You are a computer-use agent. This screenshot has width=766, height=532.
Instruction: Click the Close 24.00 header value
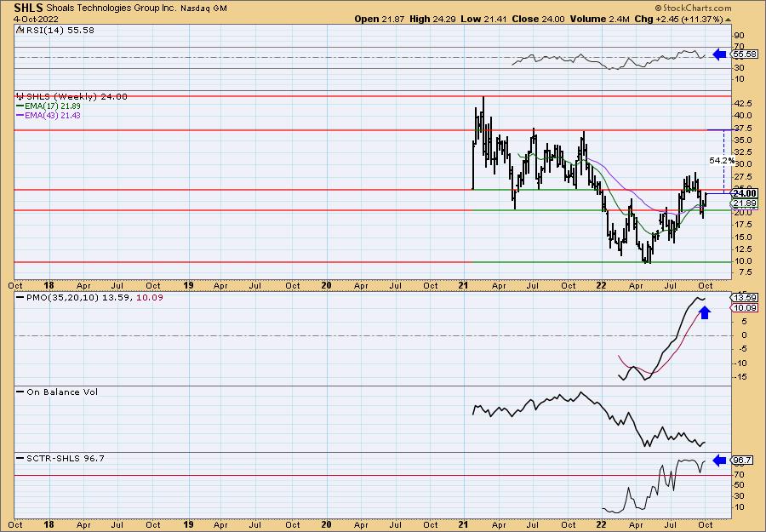(539, 19)
